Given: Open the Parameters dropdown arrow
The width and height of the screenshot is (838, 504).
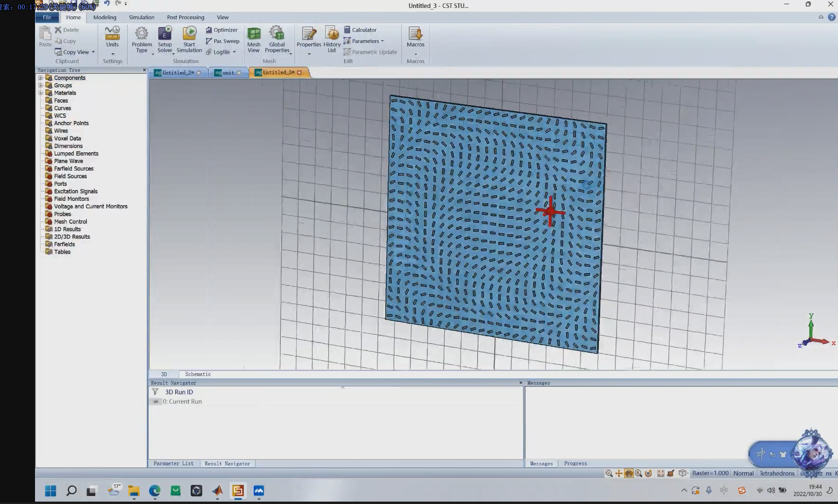Looking at the screenshot, I should coord(383,41).
